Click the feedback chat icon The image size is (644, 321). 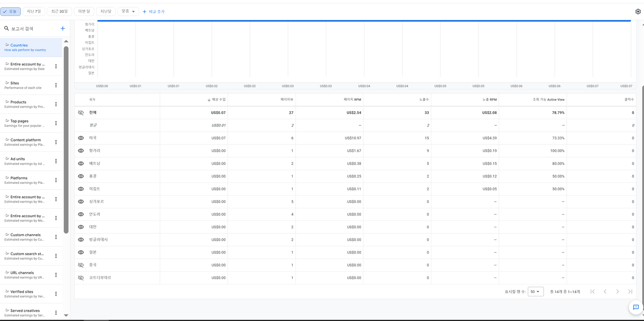635,307
